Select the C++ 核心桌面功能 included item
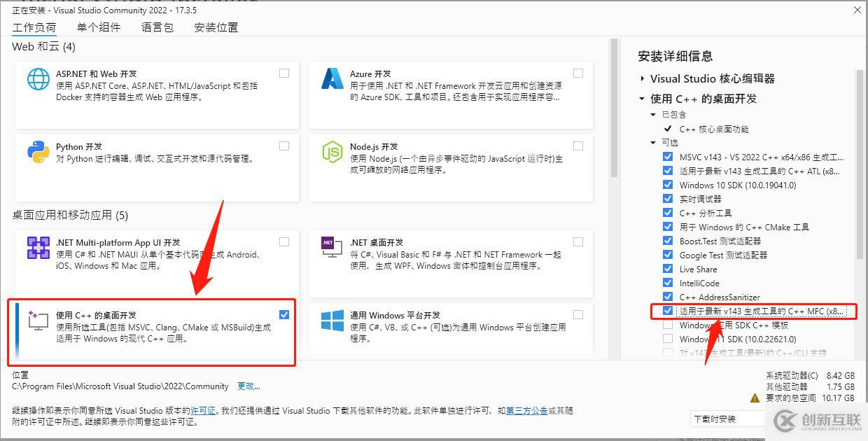868x441 pixels. [x=714, y=129]
